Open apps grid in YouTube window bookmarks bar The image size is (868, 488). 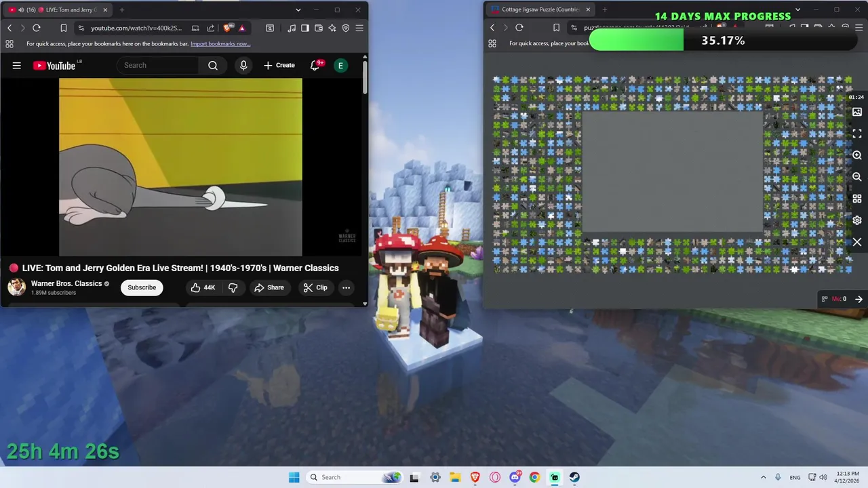point(9,44)
